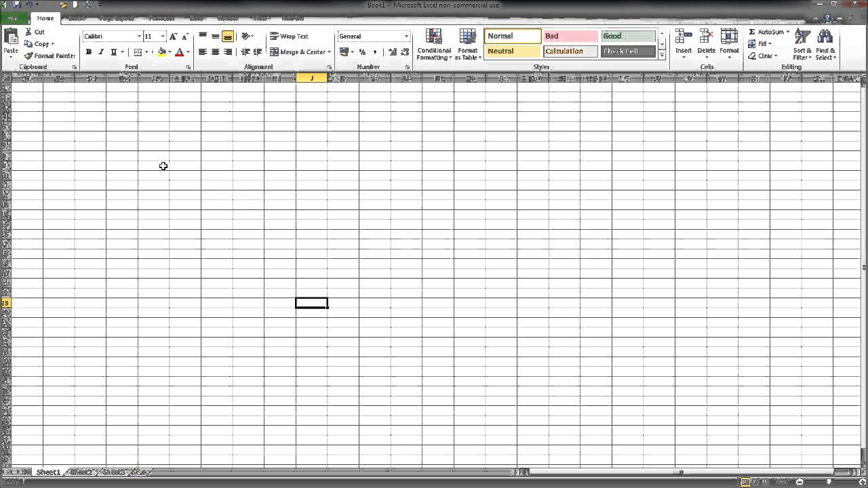The height and width of the screenshot is (488, 868).
Task: Toggle Wrap Text on the cell
Action: 289,37
